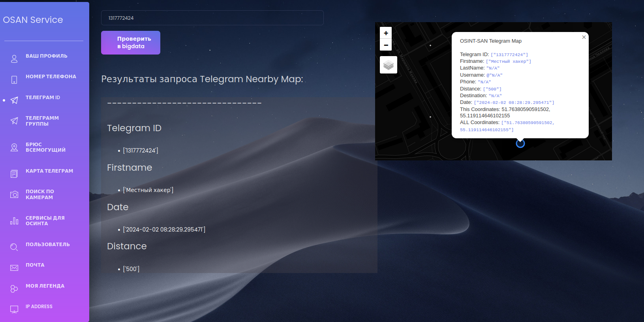This screenshot has width=644, height=322.
Task: Select Телеграм ID menu item
Action: pyautogui.click(x=43, y=98)
